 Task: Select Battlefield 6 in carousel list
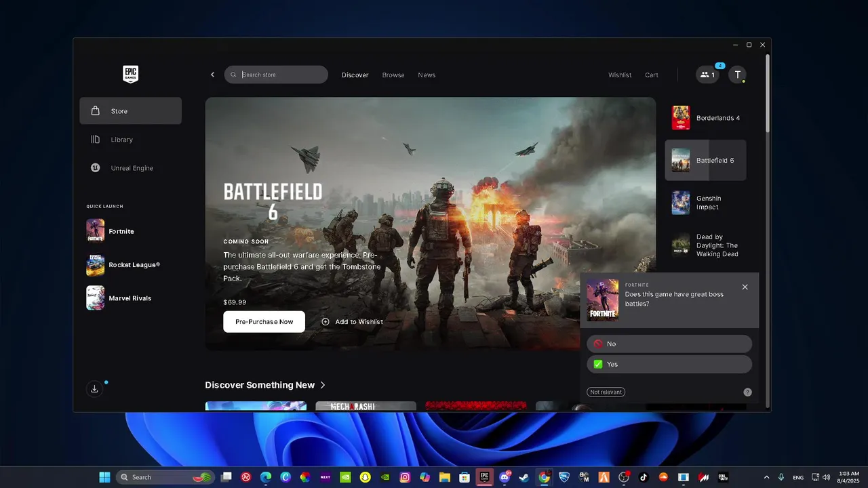coord(705,160)
